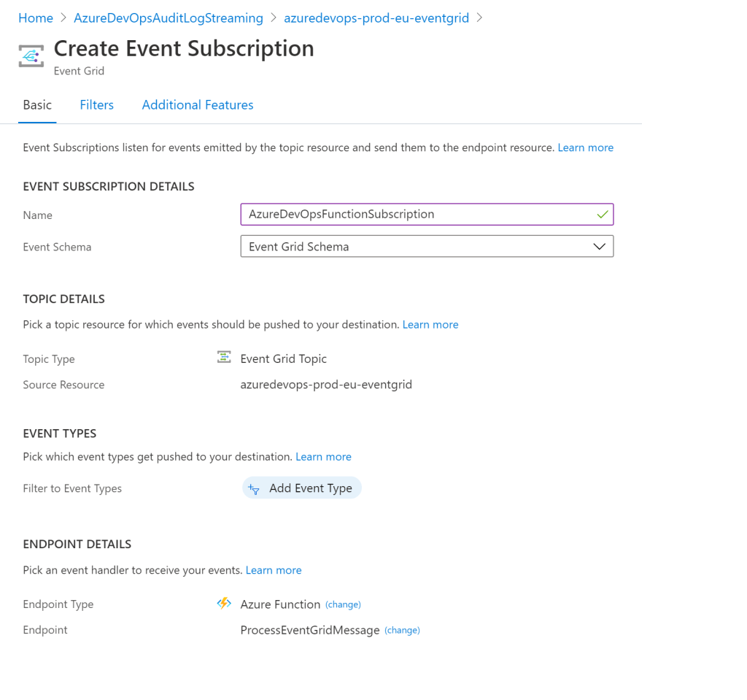The width and height of the screenshot is (747, 700).
Task: Open Learn more link under Topic Details
Action: 430,324
